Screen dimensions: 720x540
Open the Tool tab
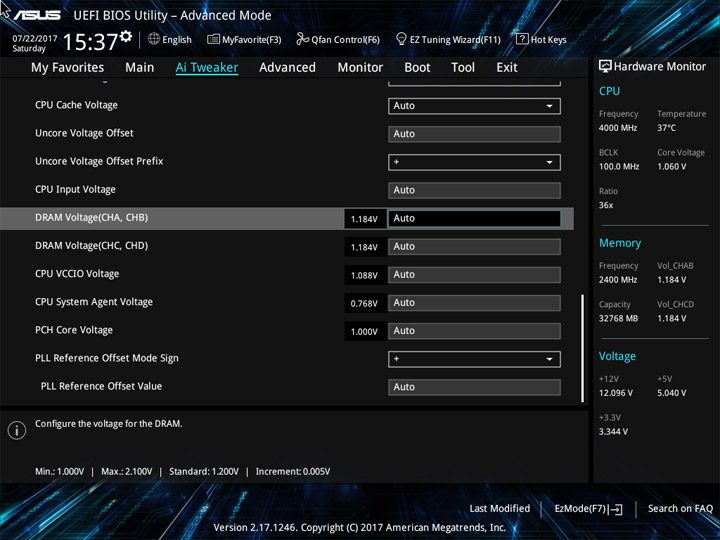pyautogui.click(x=463, y=68)
